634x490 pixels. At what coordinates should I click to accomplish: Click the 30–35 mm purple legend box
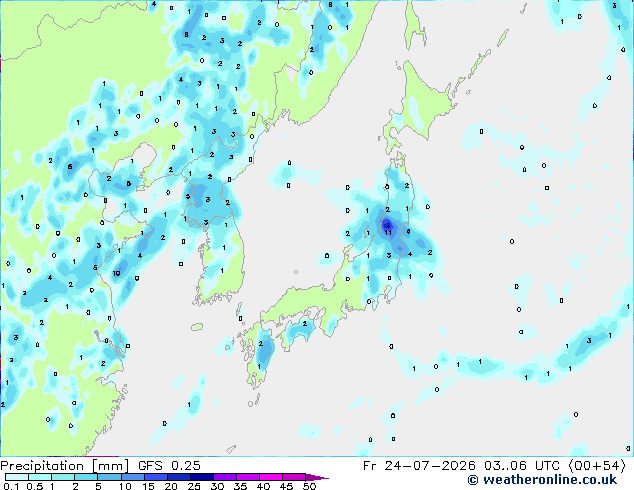(x=225, y=477)
